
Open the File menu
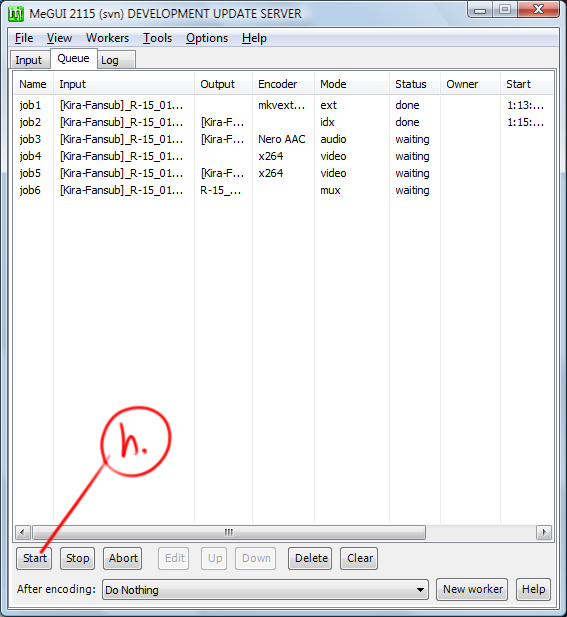24,38
